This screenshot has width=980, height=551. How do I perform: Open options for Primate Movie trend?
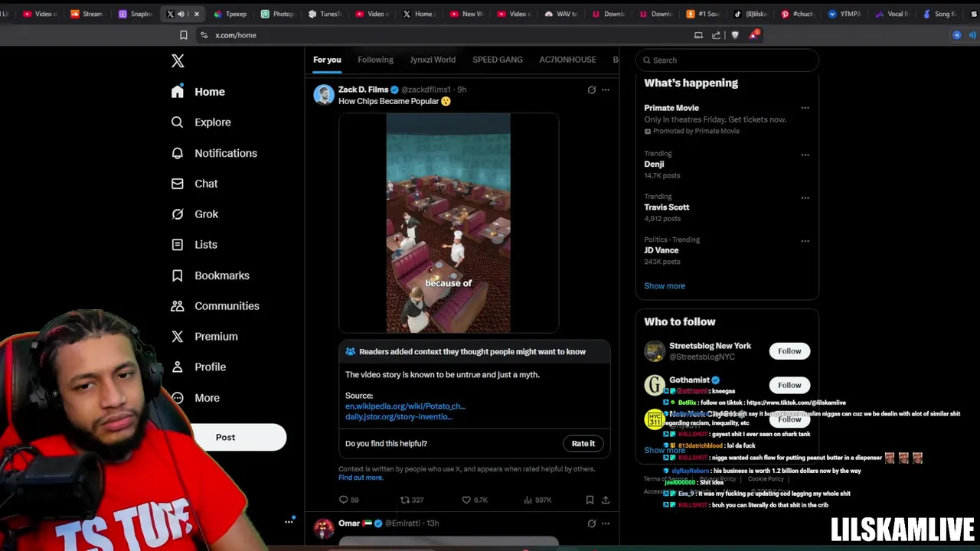click(805, 108)
